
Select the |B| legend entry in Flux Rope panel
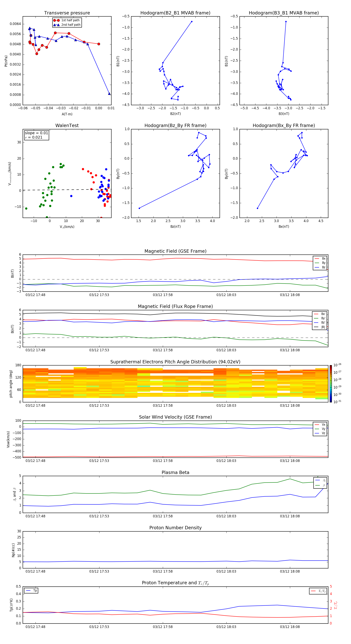point(320,327)
